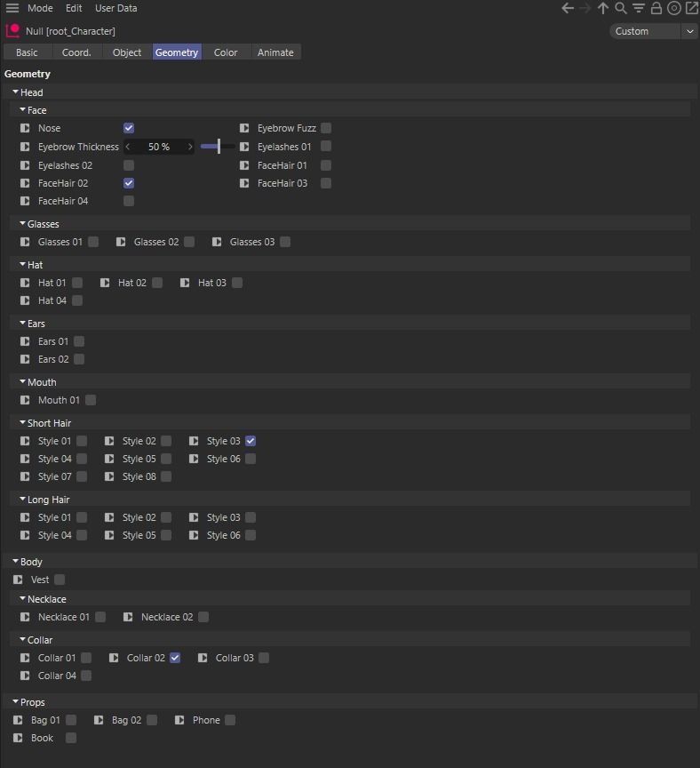
Task: Select the Geometry tab
Action: (x=177, y=52)
